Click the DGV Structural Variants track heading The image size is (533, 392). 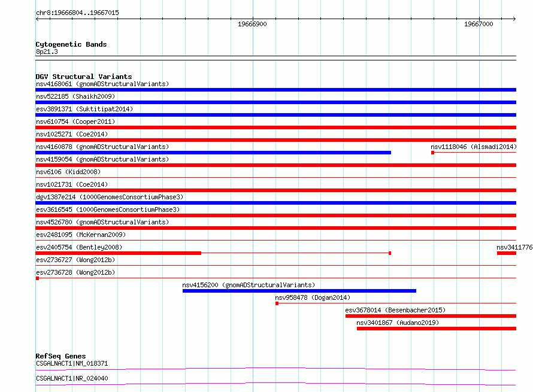(84, 77)
